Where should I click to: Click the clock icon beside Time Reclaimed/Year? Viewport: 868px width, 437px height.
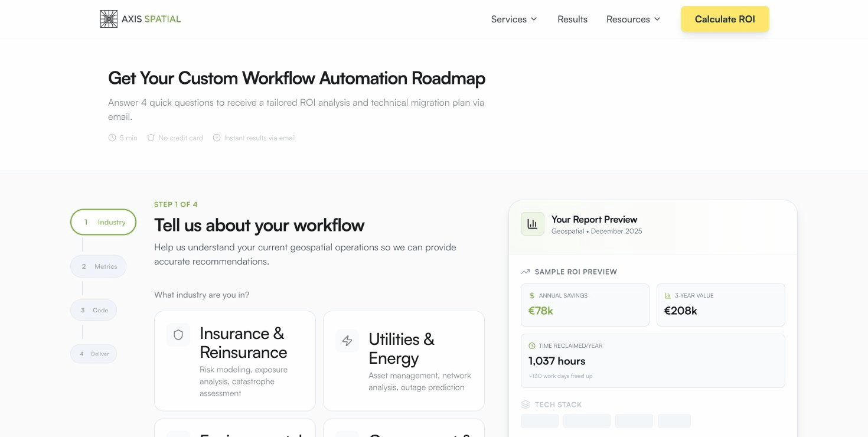click(532, 345)
